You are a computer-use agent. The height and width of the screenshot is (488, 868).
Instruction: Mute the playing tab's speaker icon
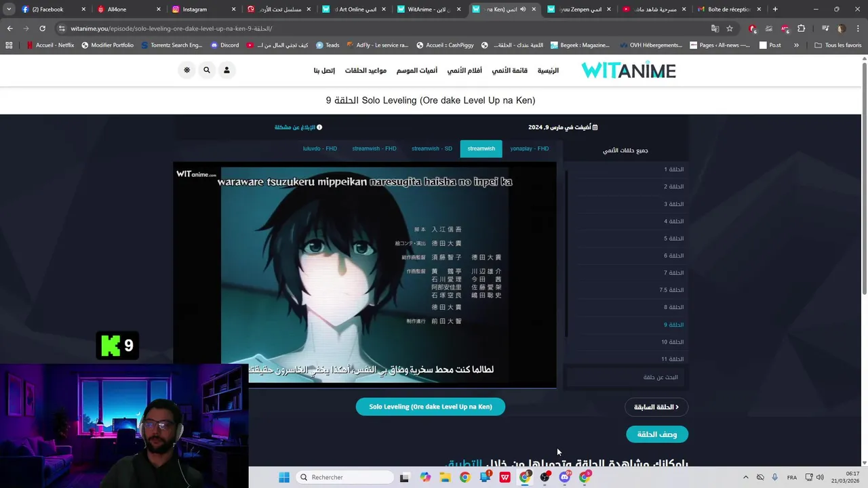523,9
